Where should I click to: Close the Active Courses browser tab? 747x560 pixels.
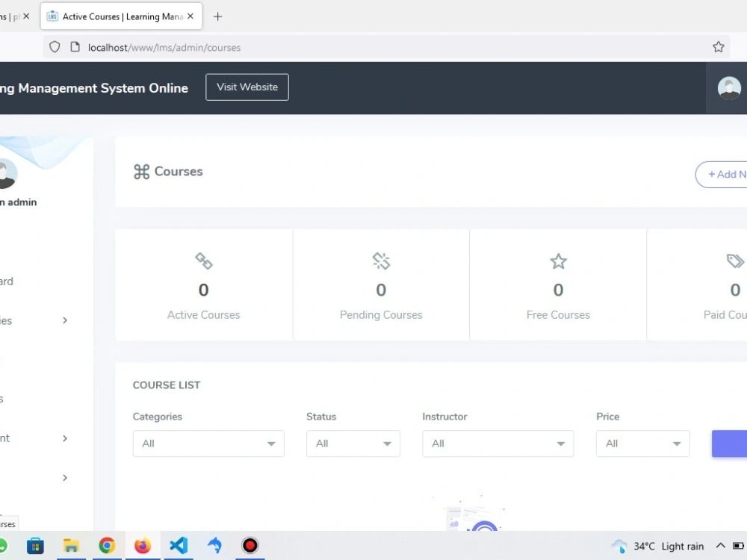coord(190,16)
